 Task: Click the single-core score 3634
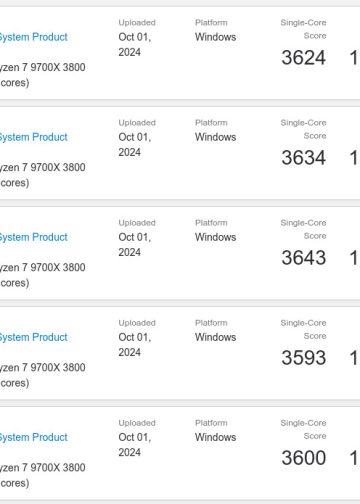[x=304, y=157]
